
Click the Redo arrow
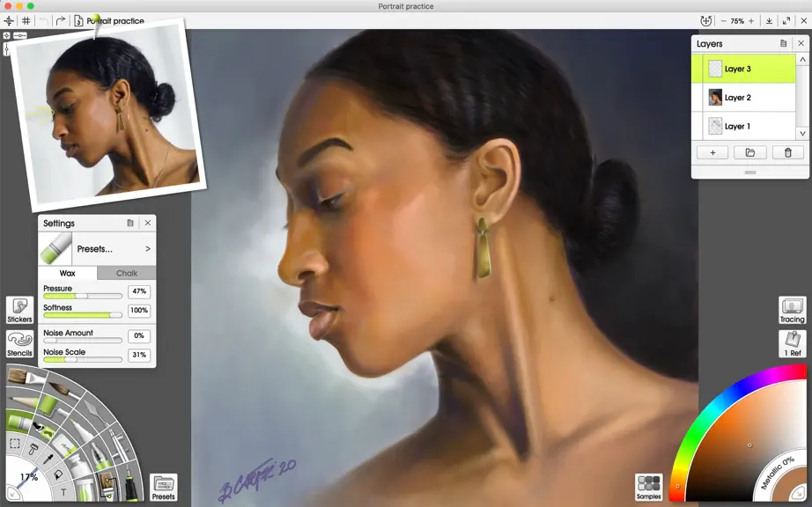coord(60,21)
